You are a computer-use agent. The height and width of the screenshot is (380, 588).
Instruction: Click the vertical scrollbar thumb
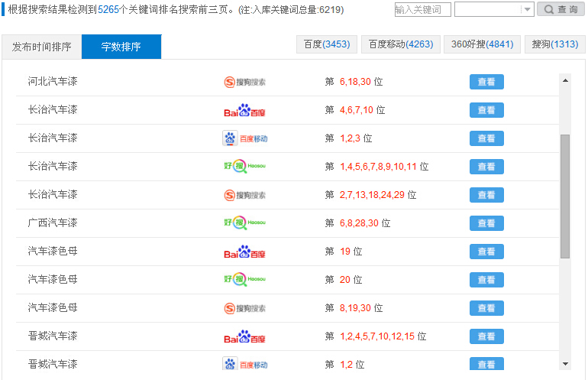565,196
